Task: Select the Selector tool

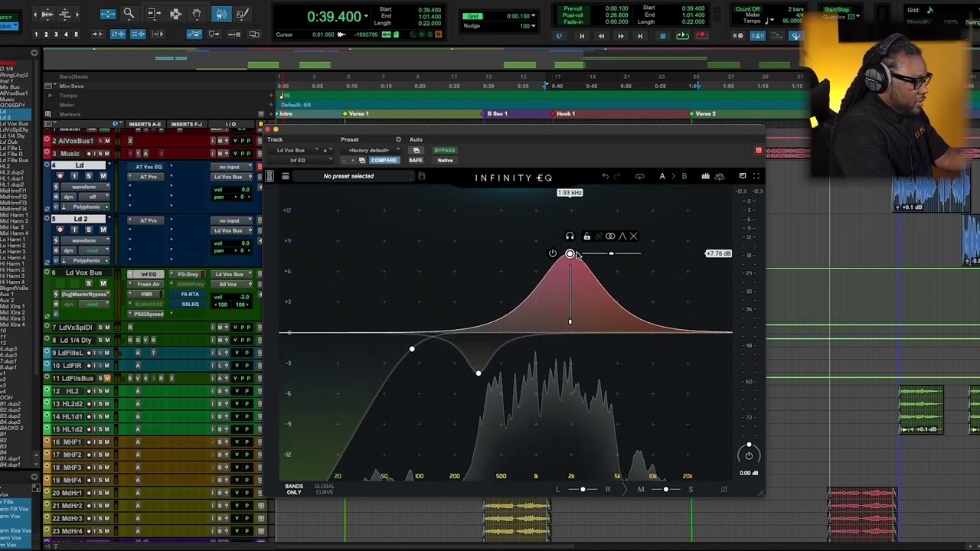Action: [175, 14]
